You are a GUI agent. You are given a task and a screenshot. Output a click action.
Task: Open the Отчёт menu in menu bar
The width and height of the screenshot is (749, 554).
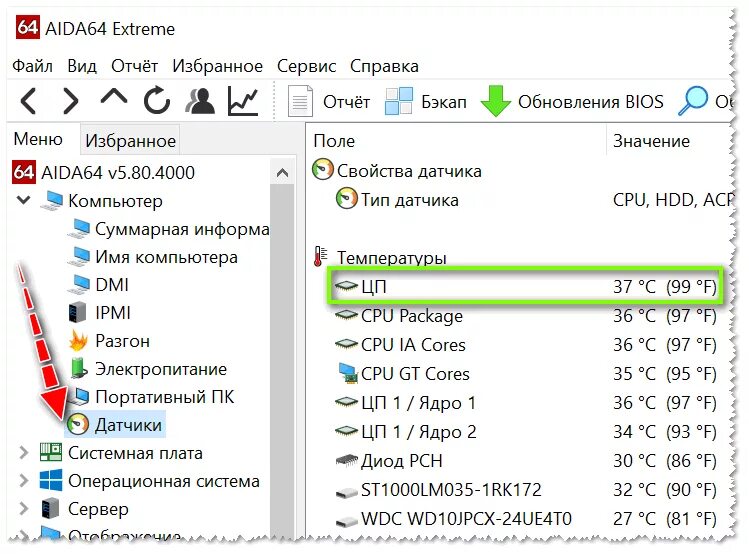[134, 66]
